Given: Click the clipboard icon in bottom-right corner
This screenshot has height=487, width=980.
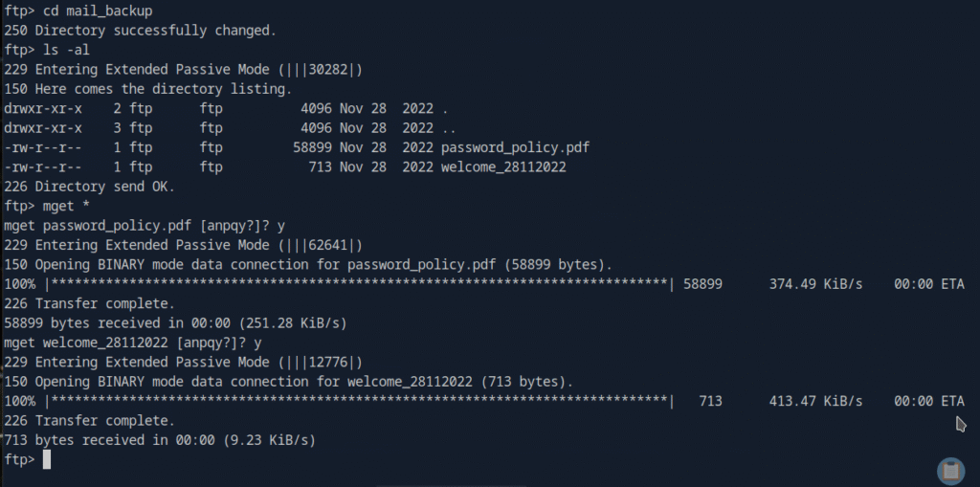Looking at the screenshot, I should pos(950,470).
